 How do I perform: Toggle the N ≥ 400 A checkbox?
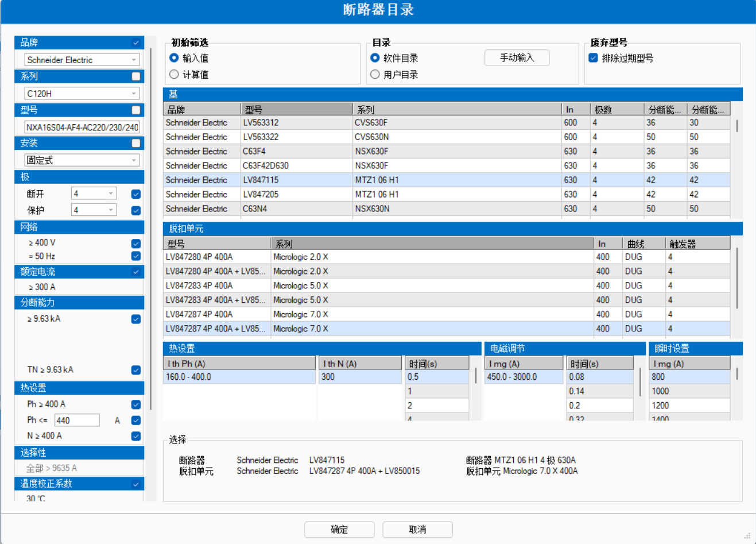(136, 436)
